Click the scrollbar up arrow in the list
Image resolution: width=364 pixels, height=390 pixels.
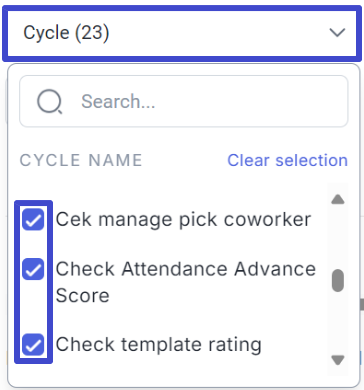(338, 199)
